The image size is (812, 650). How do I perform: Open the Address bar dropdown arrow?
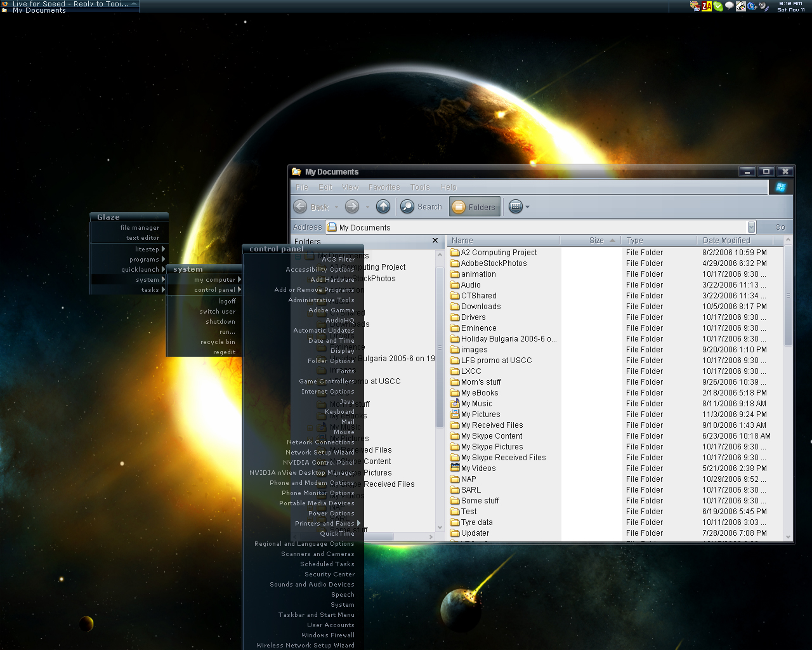(x=751, y=227)
